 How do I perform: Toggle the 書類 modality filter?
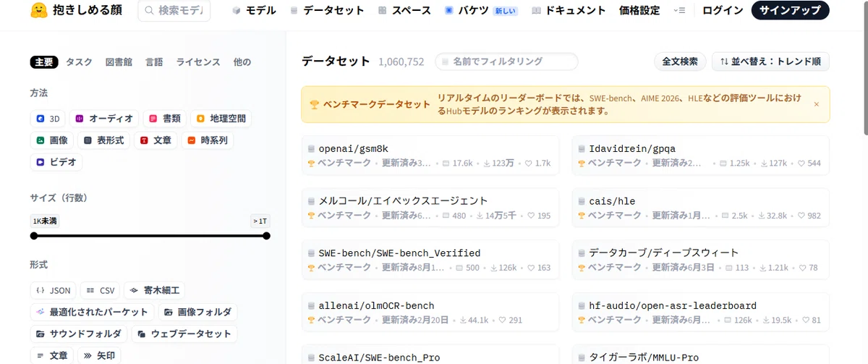pyautogui.click(x=166, y=119)
